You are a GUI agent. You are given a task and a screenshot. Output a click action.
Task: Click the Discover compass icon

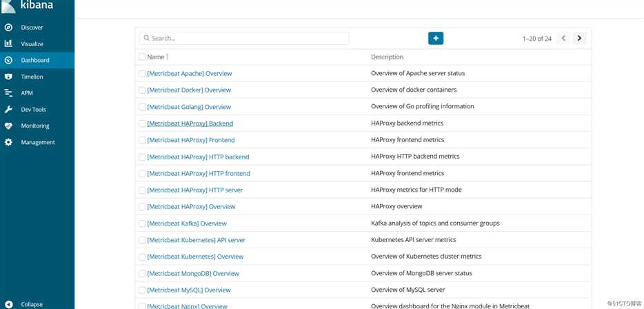pyautogui.click(x=8, y=28)
